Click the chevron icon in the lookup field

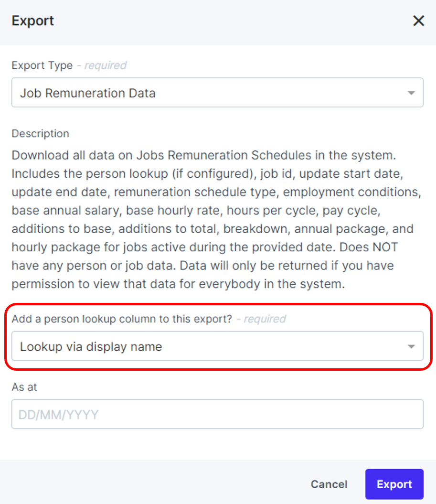411,346
